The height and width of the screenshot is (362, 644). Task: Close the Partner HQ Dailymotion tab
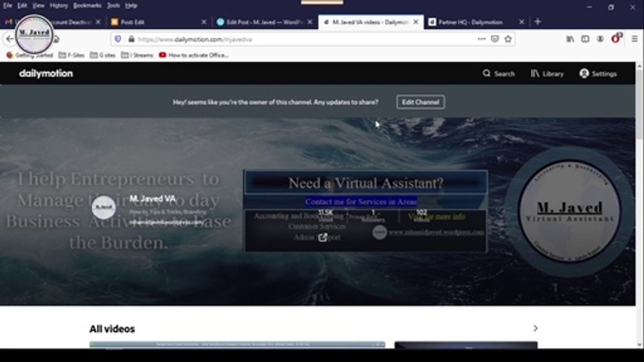(521, 22)
